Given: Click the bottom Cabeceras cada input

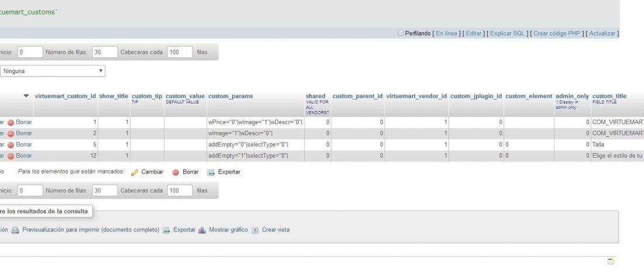Looking at the screenshot, I should [x=180, y=191].
